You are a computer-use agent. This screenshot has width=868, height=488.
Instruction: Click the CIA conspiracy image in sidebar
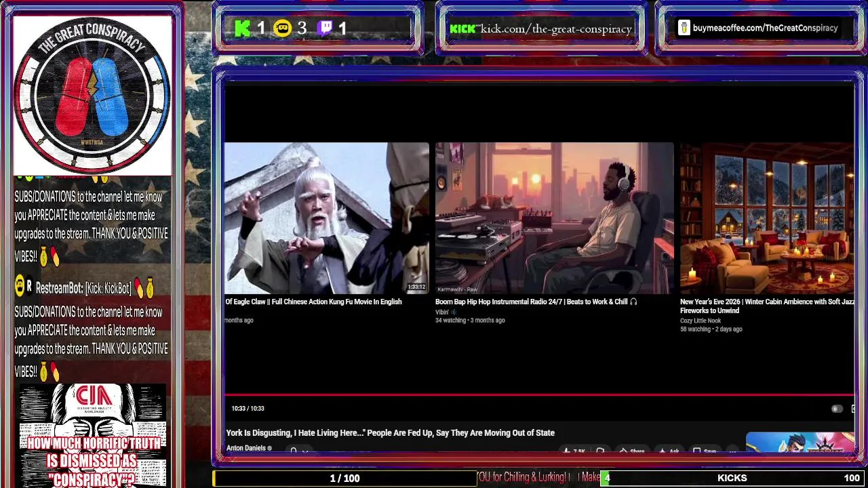point(92,435)
